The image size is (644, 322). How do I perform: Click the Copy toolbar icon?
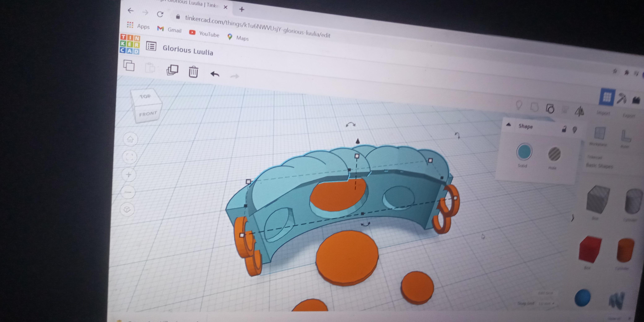129,65
